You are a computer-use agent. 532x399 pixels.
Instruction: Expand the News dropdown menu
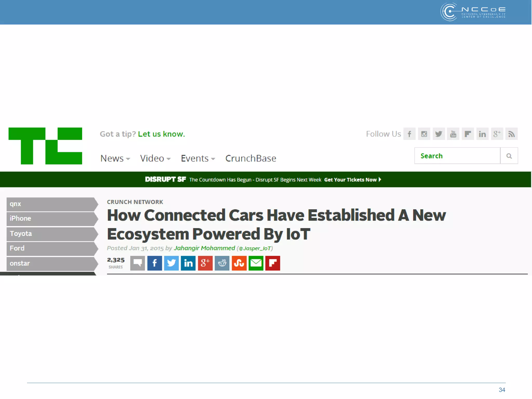pyautogui.click(x=115, y=158)
